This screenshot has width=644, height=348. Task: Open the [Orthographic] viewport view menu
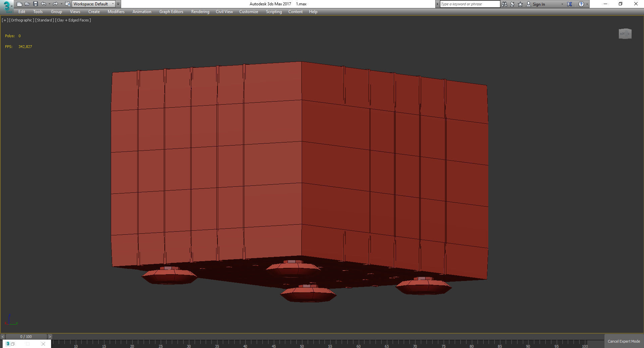pos(21,20)
